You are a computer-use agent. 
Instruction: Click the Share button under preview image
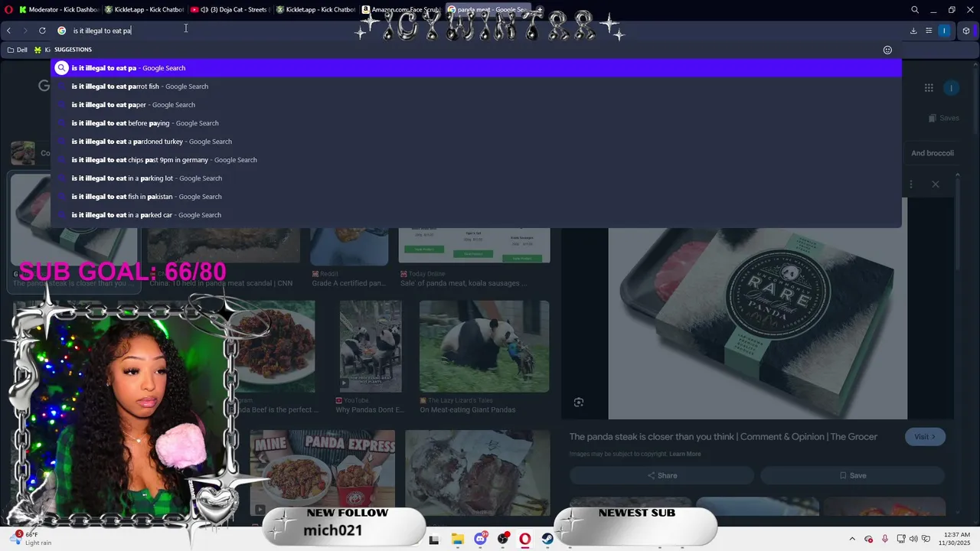coord(661,475)
